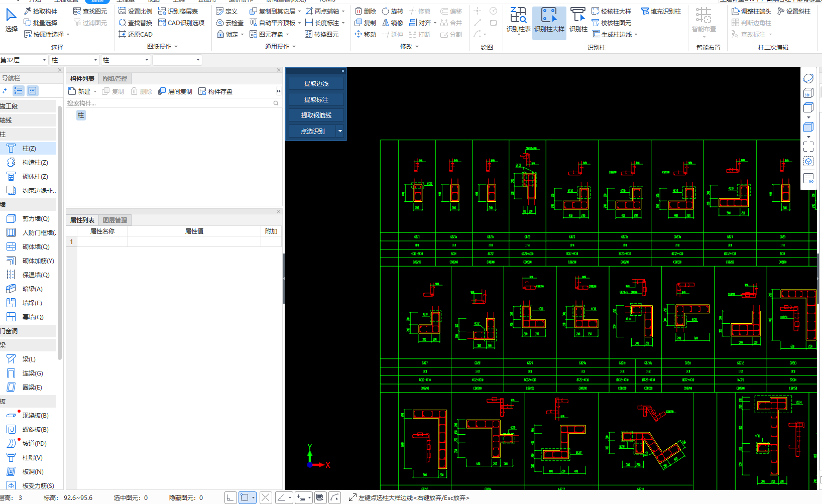Screen dimensions: 822x504
Task: Click 提取标注 button
Action: (x=316, y=99)
